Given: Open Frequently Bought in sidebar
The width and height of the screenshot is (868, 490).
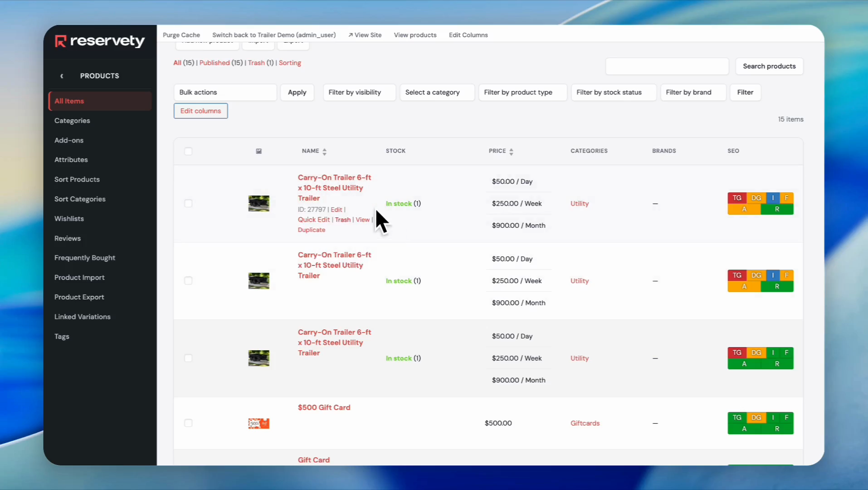Looking at the screenshot, I should [x=85, y=258].
